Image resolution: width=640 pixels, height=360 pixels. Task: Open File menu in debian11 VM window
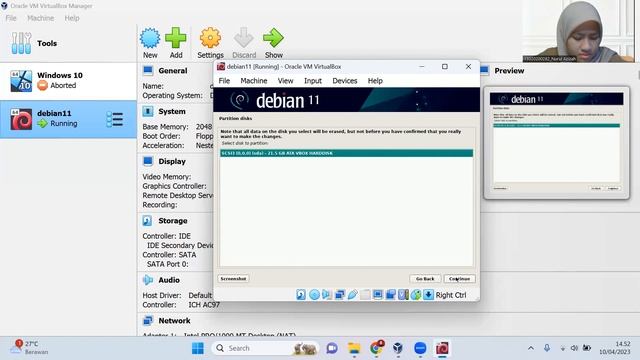pos(224,81)
